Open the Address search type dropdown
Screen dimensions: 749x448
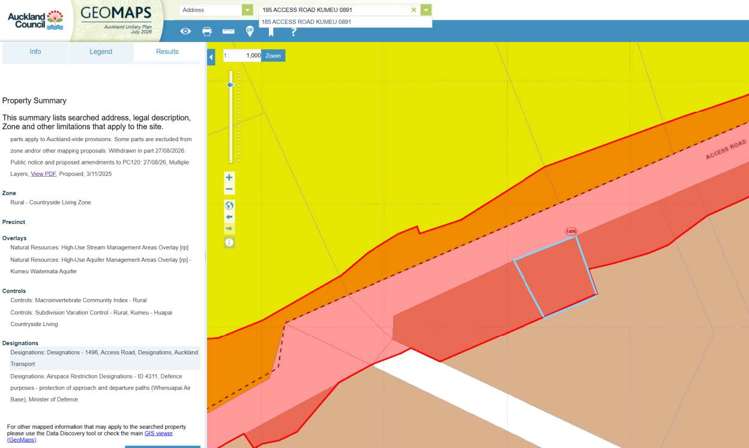(x=247, y=10)
